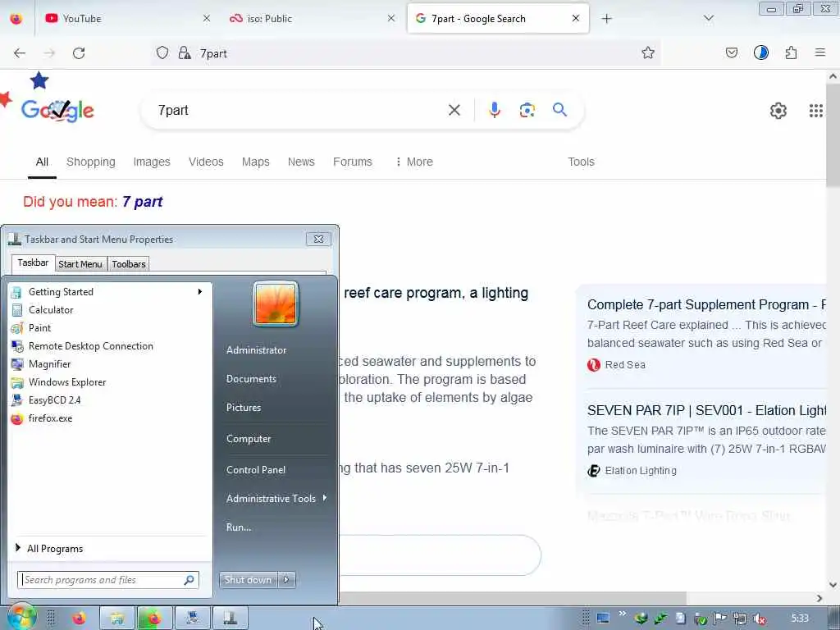Open the Complete 7-part Supplement Program result

coord(706,305)
